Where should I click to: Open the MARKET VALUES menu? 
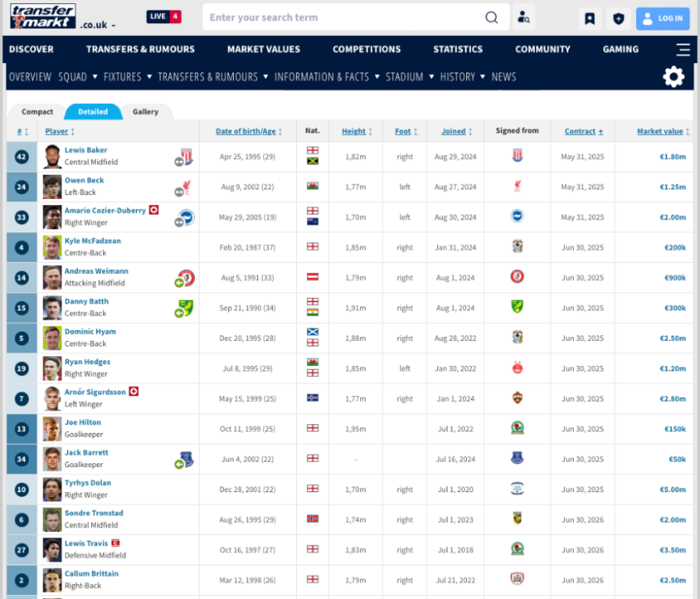point(263,50)
